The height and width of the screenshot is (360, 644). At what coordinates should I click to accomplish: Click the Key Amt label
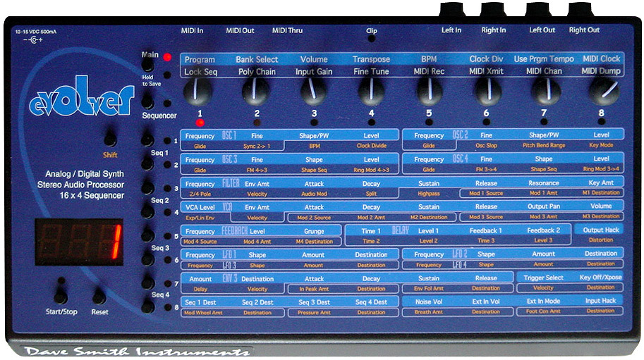pos(601,183)
